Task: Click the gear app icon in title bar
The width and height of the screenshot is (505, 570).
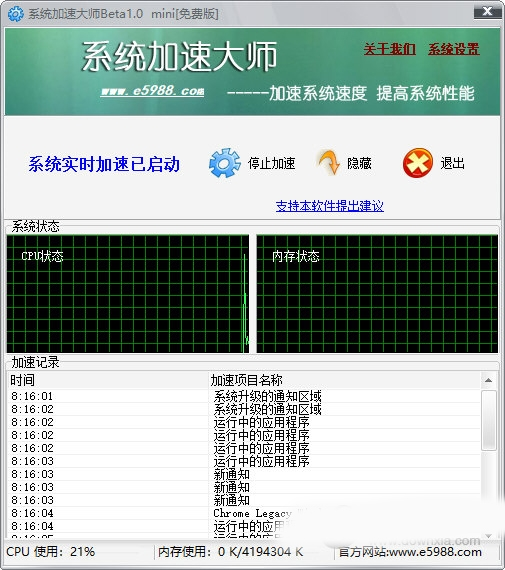Action: click(15, 14)
